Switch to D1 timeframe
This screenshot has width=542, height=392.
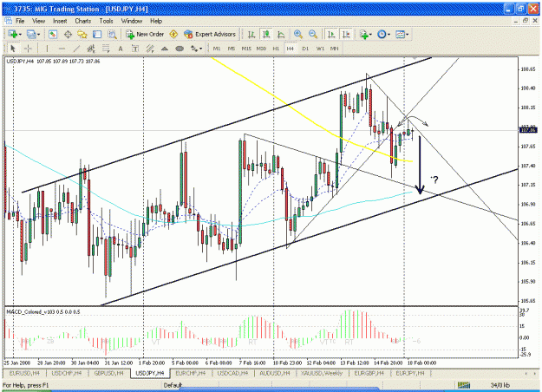click(305, 49)
